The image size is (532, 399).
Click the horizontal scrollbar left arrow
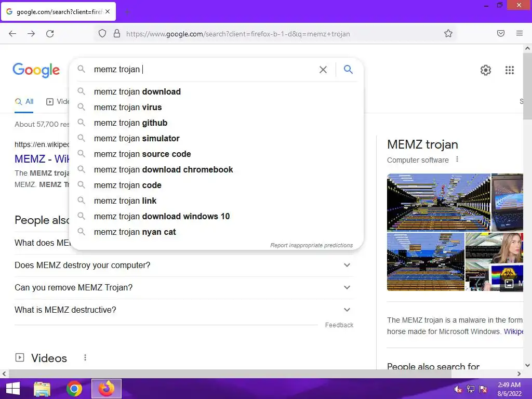pyautogui.click(x=4, y=374)
